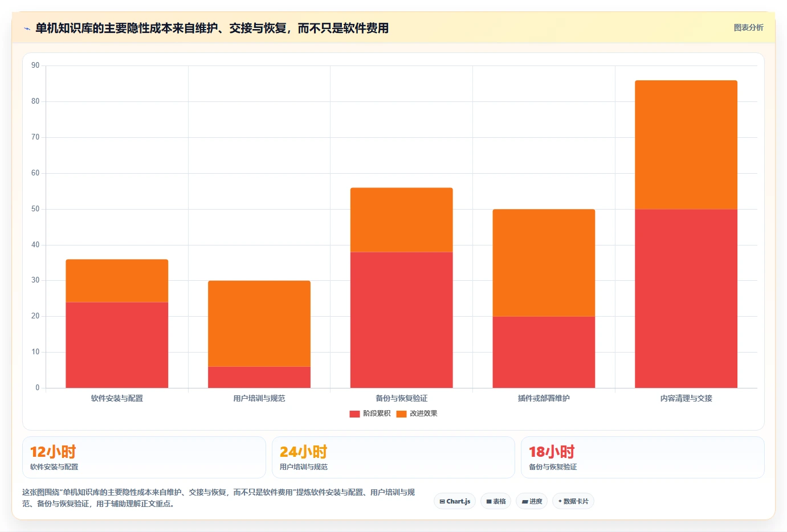This screenshot has height=532, width=787.
Task: Click orange bar segment for 内容清理与交接
Action: (x=686, y=145)
